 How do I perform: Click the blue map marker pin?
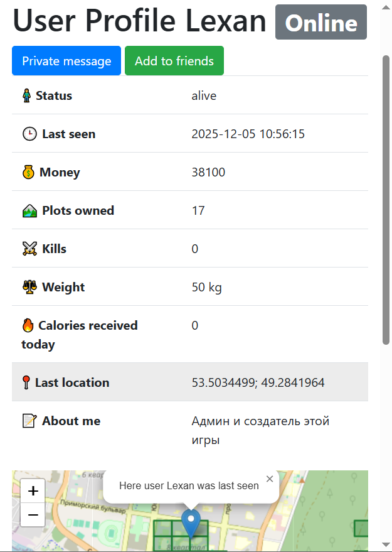[191, 522]
